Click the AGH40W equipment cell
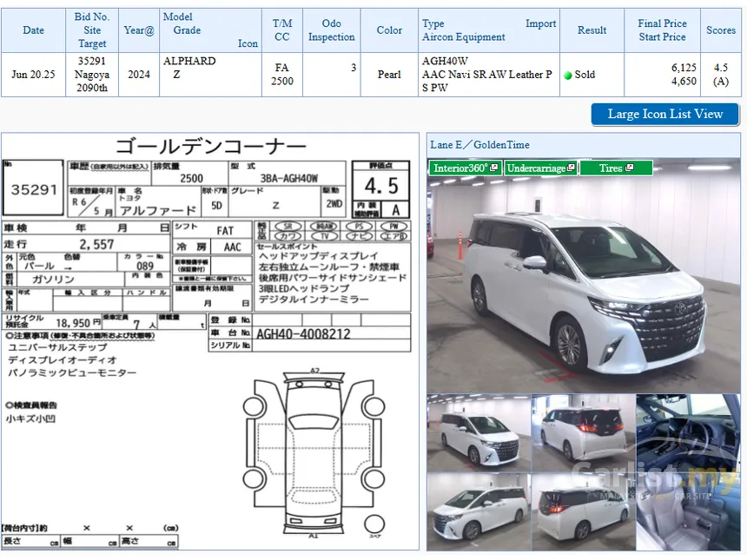The height and width of the screenshot is (560, 747). [489, 75]
